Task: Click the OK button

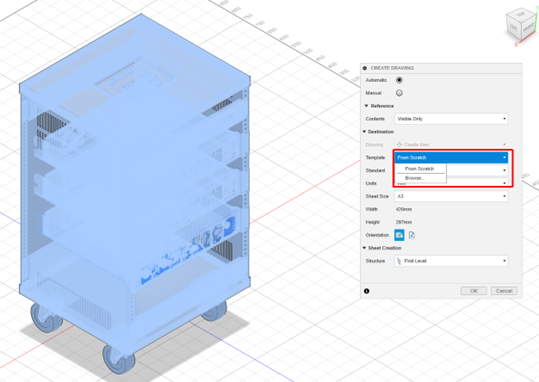Action: pyautogui.click(x=474, y=291)
